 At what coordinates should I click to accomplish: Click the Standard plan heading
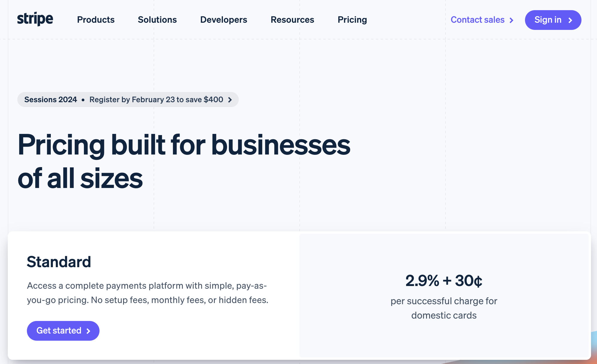(x=59, y=262)
